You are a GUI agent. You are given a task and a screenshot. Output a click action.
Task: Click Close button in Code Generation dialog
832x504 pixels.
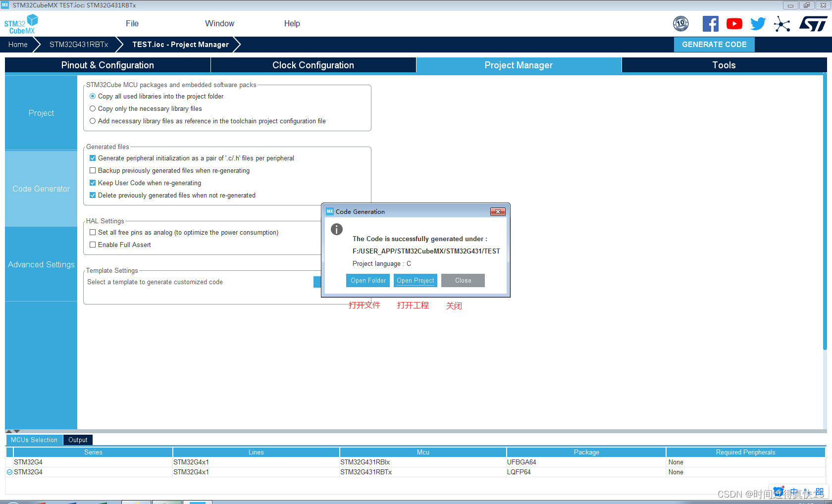point(463,281)
